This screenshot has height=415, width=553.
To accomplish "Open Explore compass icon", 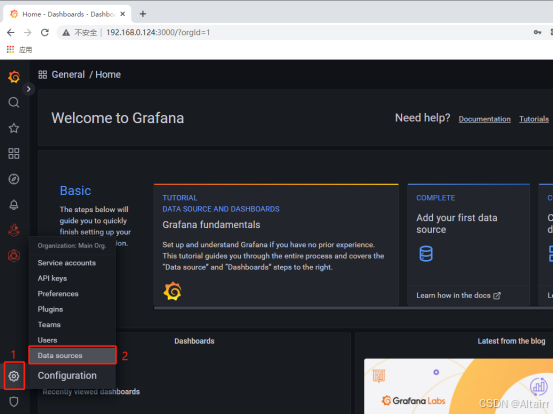I will pyautogui.click(x=14, y=179).
